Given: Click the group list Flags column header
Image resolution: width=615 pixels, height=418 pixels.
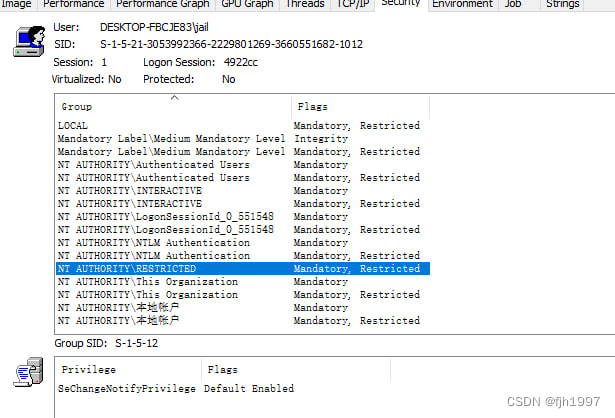Looking at the screenshot, I should tap(360, 107).
